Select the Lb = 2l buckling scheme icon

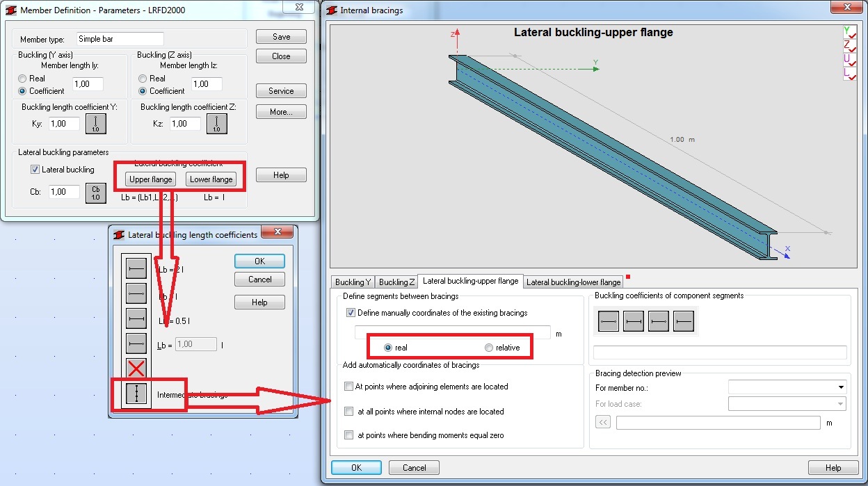tap(136, 269)
